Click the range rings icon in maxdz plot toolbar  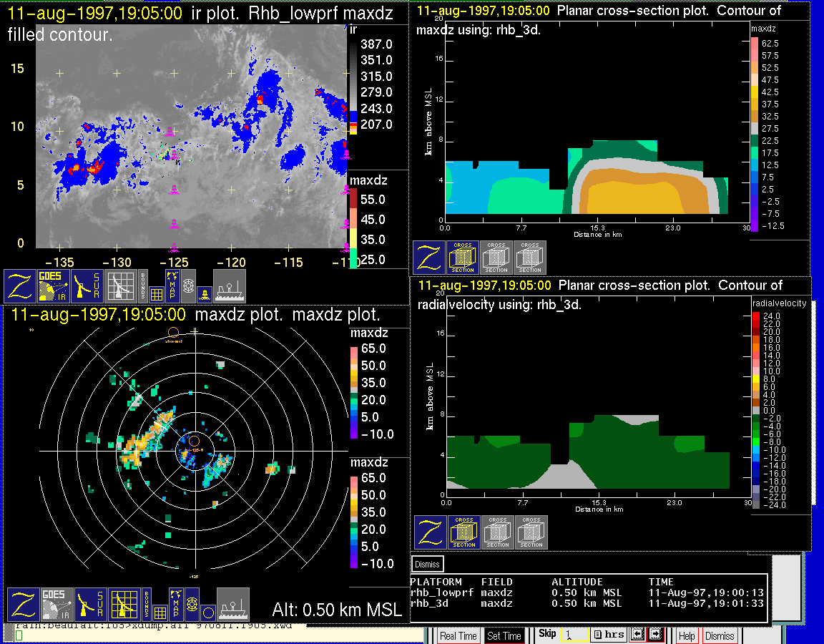tap(192, 605)
